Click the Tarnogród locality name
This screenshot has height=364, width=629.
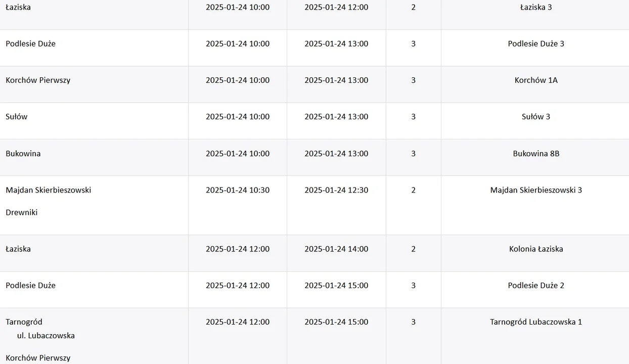[24, 322]
